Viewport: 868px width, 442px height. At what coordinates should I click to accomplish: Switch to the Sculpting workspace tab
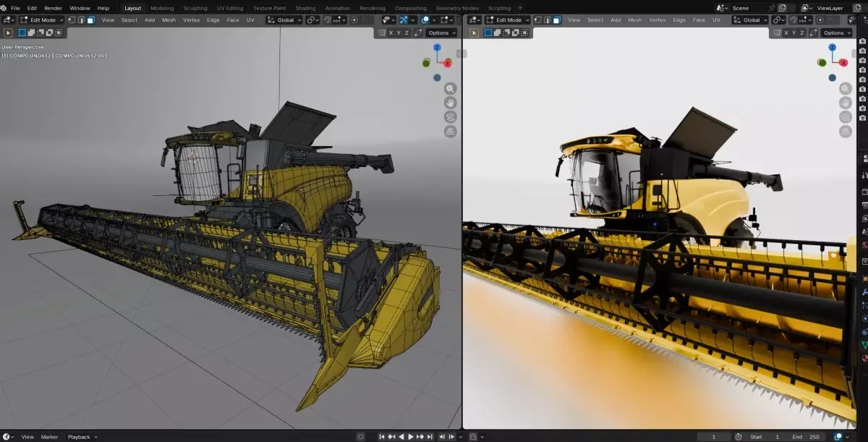pyautogui.click(x=195, y=8)
